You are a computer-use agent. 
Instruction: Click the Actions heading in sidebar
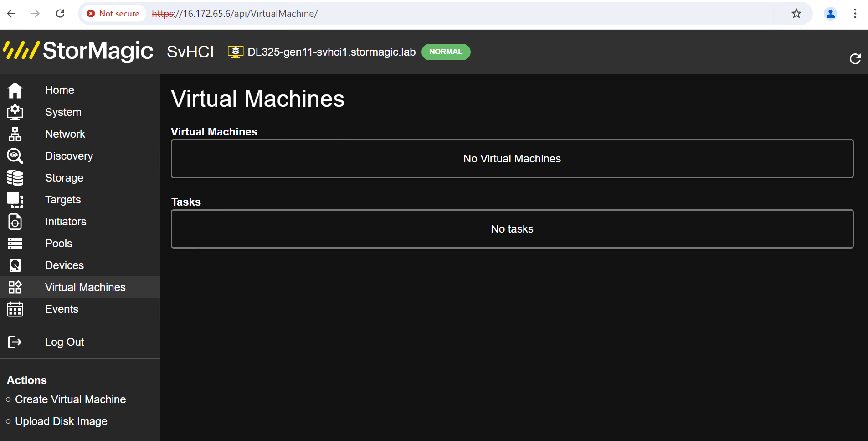tap(27, 380)
